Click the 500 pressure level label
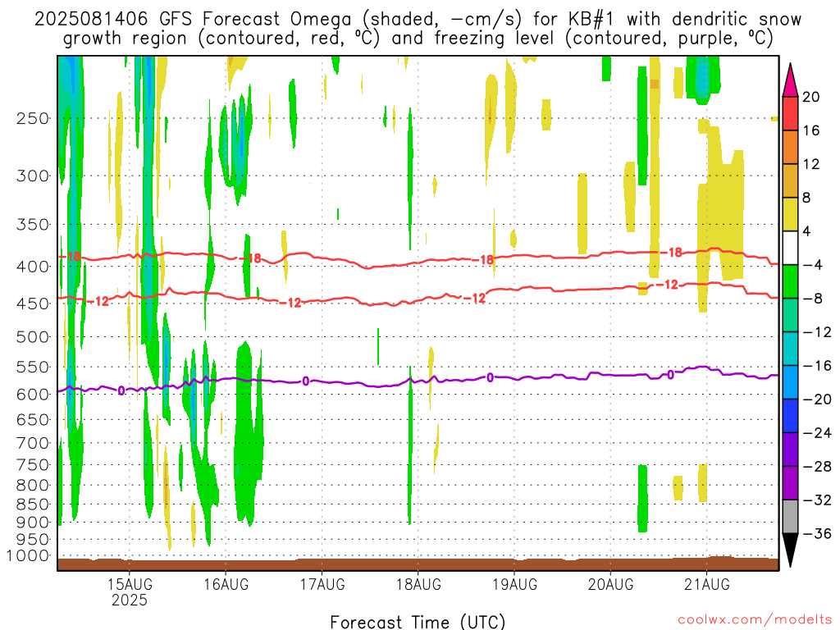The height and width of the screenshot is (630, 840). [x=33, y=337]
